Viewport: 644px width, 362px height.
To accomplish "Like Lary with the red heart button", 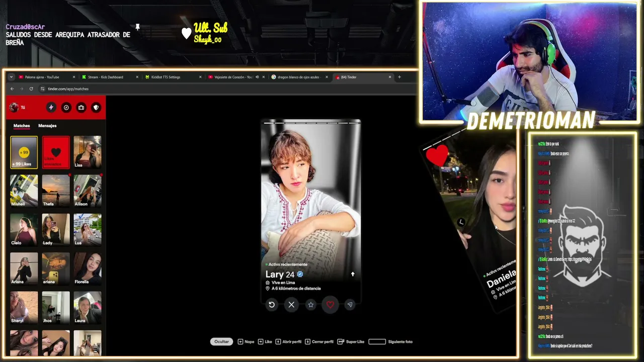I will 330,305.
